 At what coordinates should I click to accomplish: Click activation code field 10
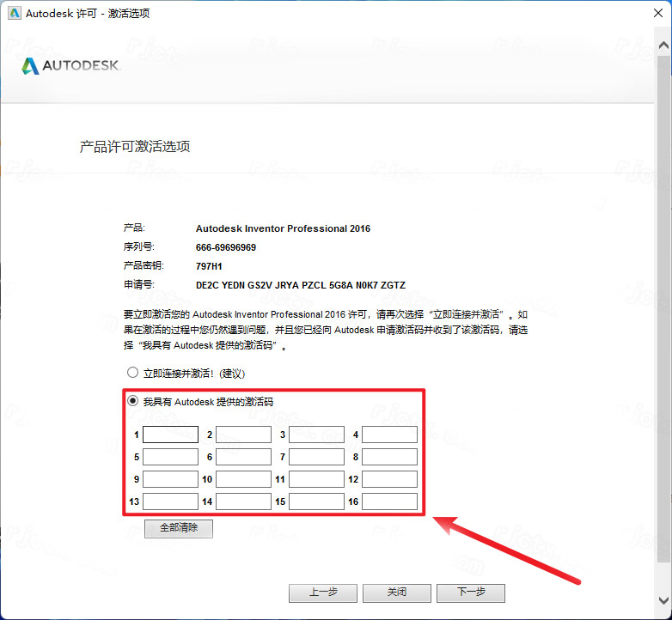tap(243, 479)
